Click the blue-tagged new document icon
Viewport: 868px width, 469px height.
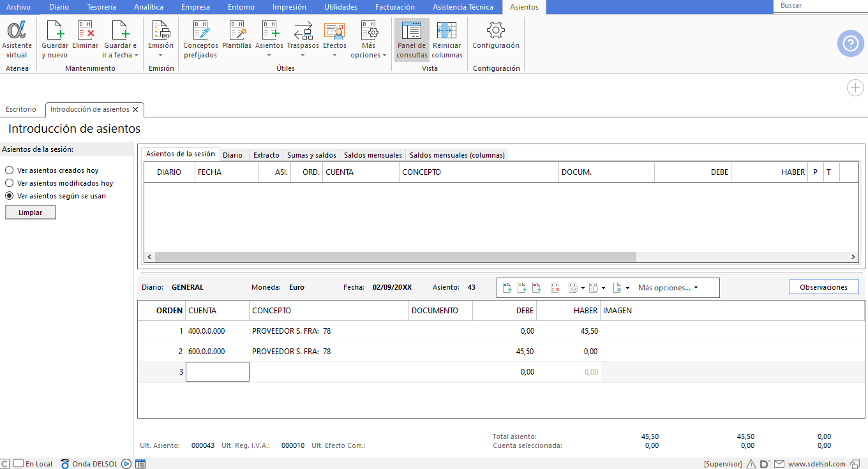point(507,288)
